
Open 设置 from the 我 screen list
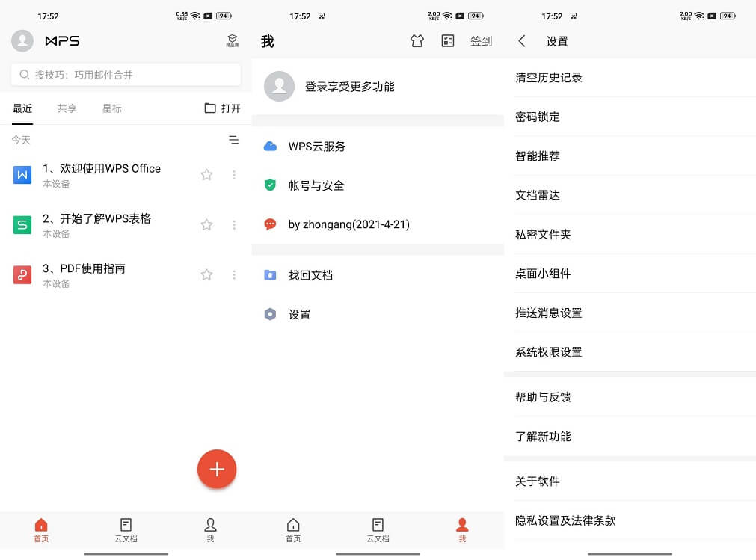378,315
